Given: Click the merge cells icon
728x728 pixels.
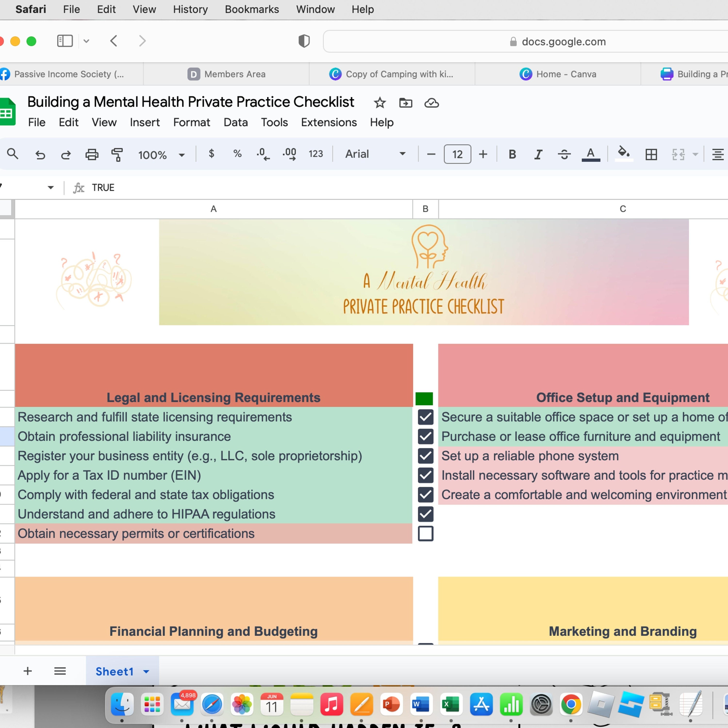Looking at the screenshot, I should click(678, 154).
